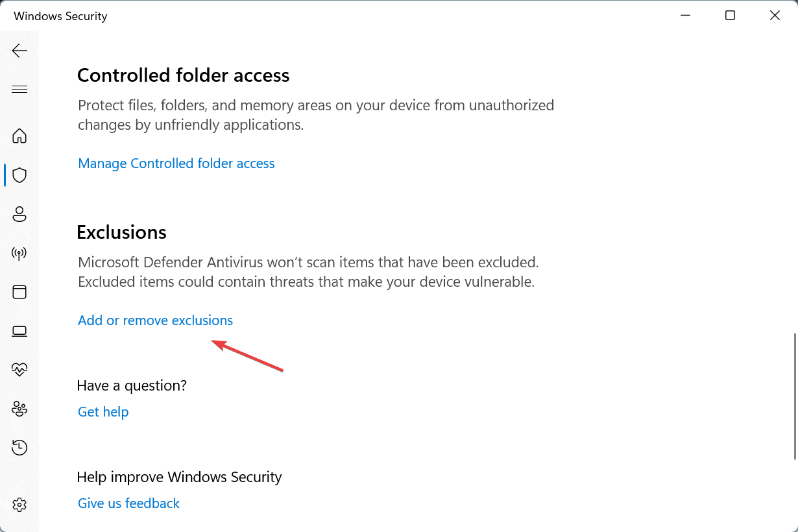The height and width of the screenshot is (532, 798).
Task: Open the Home icon in sidebar
Action: [x=19, y=136]
